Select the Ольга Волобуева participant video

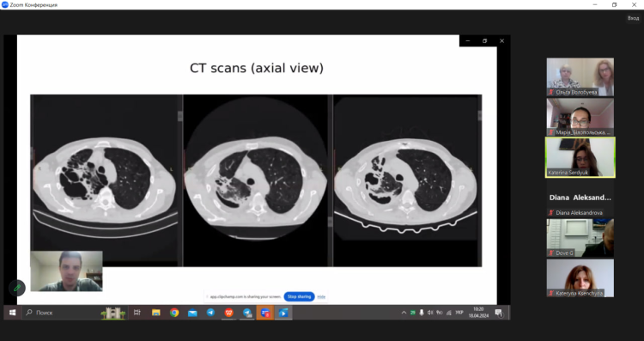pyautogui.click(x=580, y=76)
